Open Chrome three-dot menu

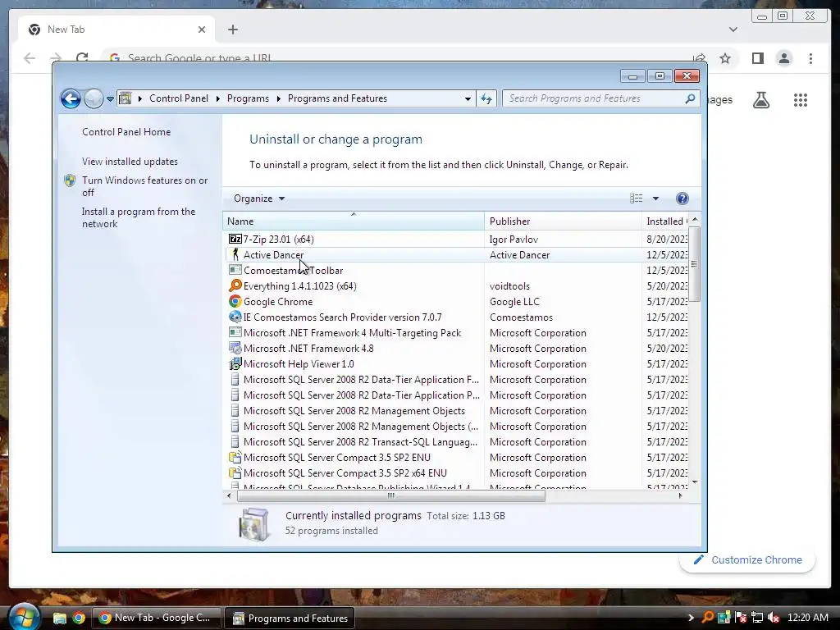tap(810, 58)
